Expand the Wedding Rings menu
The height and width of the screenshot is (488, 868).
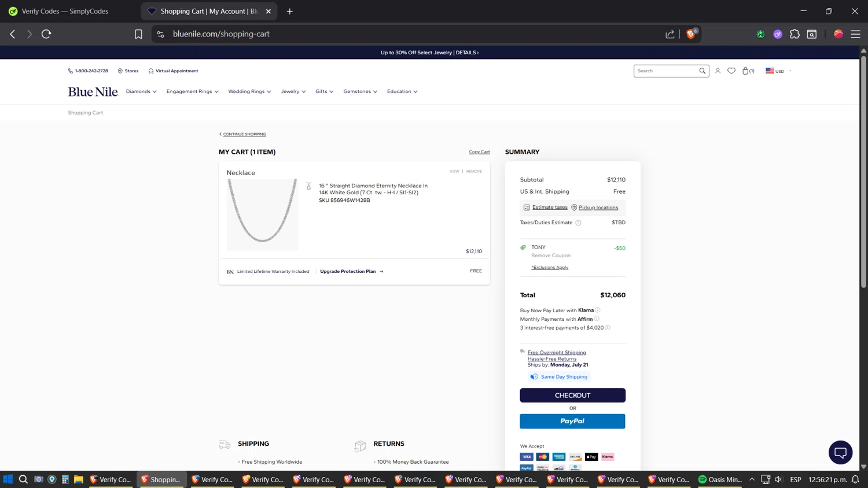[249, 91]
